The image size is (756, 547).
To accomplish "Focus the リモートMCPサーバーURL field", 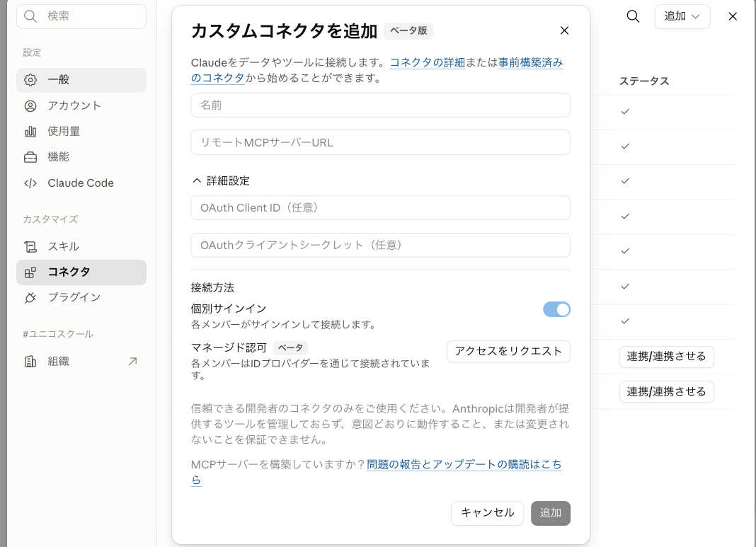I will pos(380,143).
